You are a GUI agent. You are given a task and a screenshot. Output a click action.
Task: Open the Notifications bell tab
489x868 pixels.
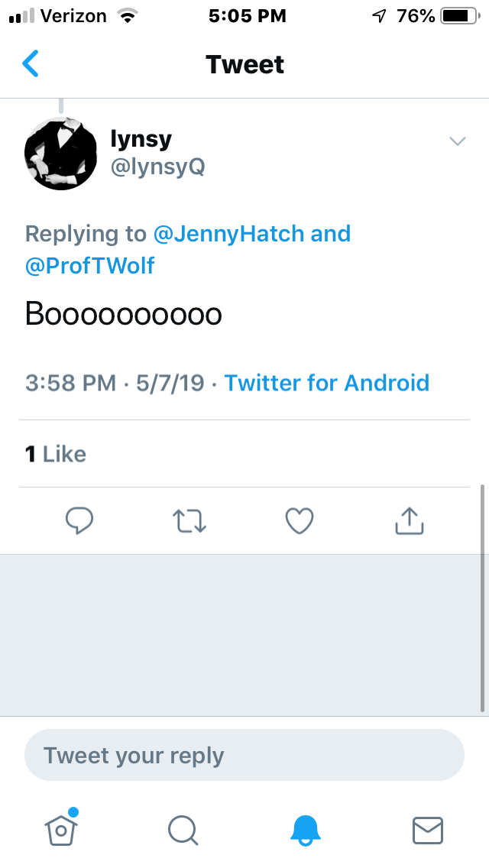coord(306,828)
